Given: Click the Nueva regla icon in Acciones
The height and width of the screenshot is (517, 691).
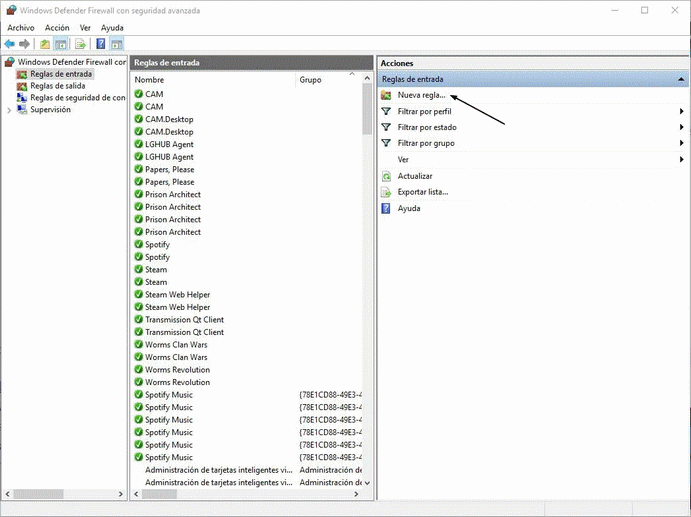Looking at the screenshot, I should [x=386, y=95].
